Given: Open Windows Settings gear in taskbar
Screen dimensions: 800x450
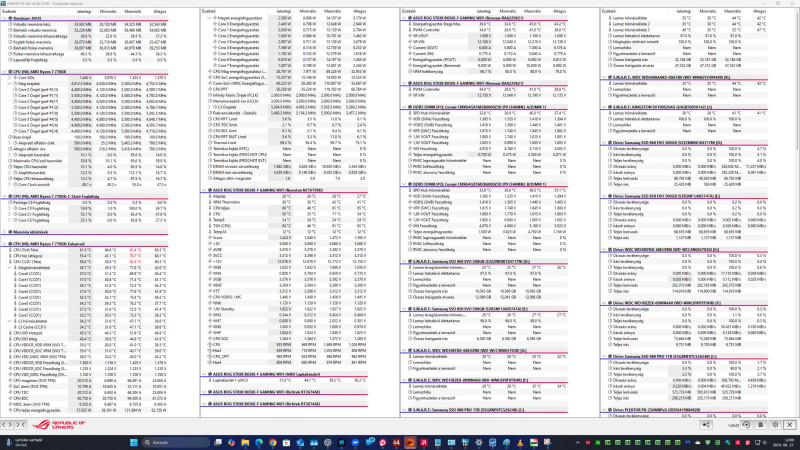Looking at the screenshot, I should [x=479, y=442].
